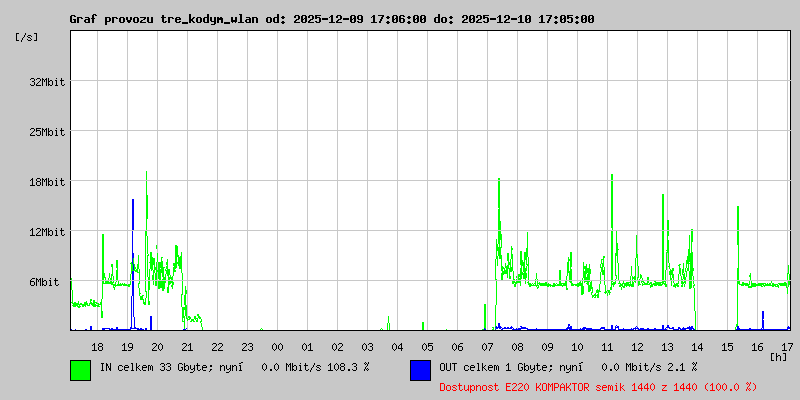Viewport: 800px width, 400px height.
Task: Click hour 07 on the time axis
Action: coord(487,347)
